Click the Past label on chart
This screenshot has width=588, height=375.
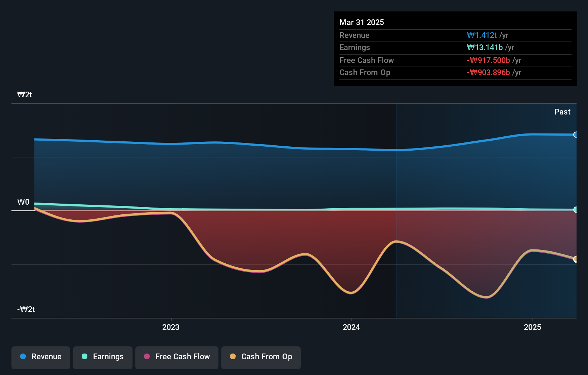[x=562, y=112]
